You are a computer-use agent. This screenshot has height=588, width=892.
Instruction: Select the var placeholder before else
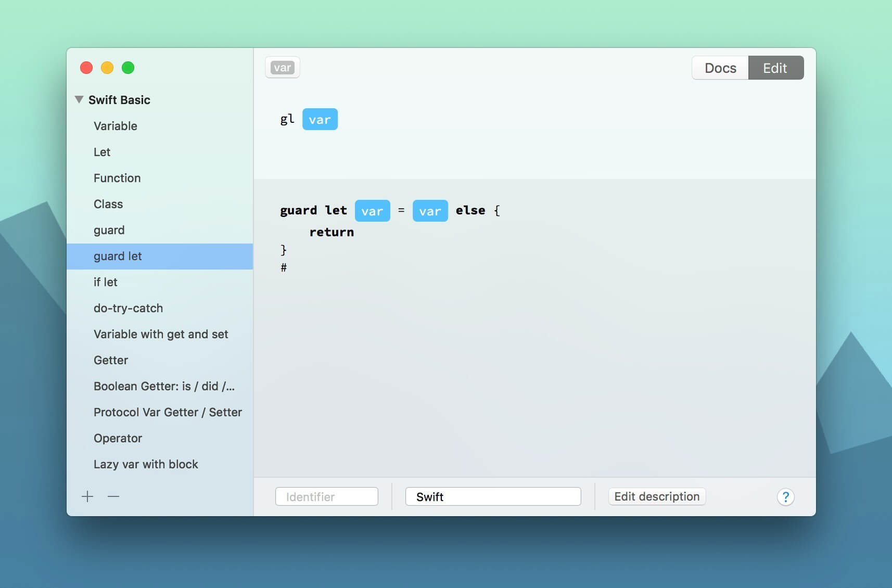(x=430, y=211)
